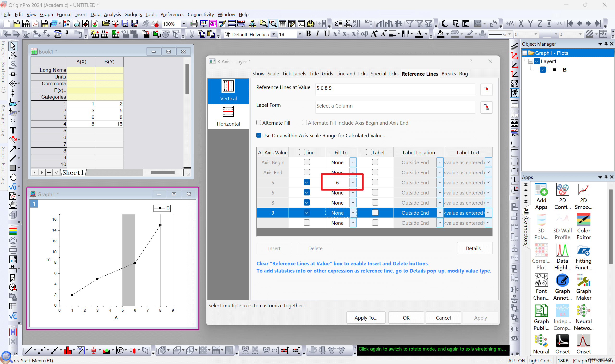
Task: Click the Sheet1 tab in Book1
Action: 73,172
